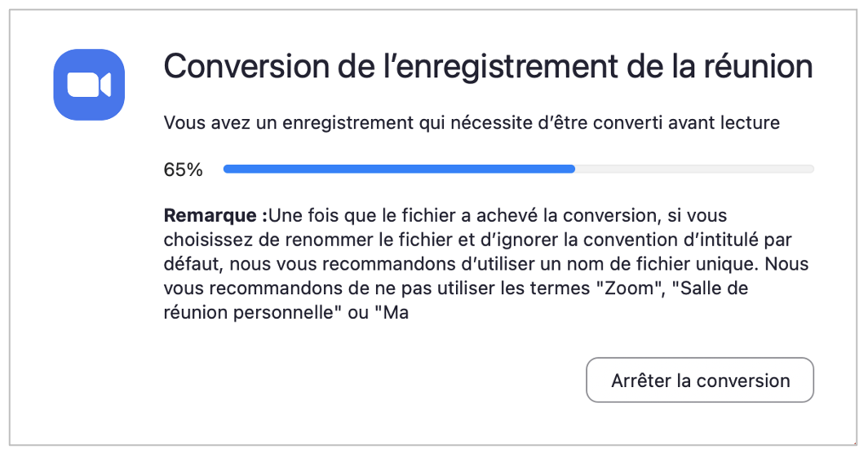The width and height of the screenshot is (868, 458).
Task: Click the dialog title Conversion de l'enregistrement
Action: click(488, 67)
